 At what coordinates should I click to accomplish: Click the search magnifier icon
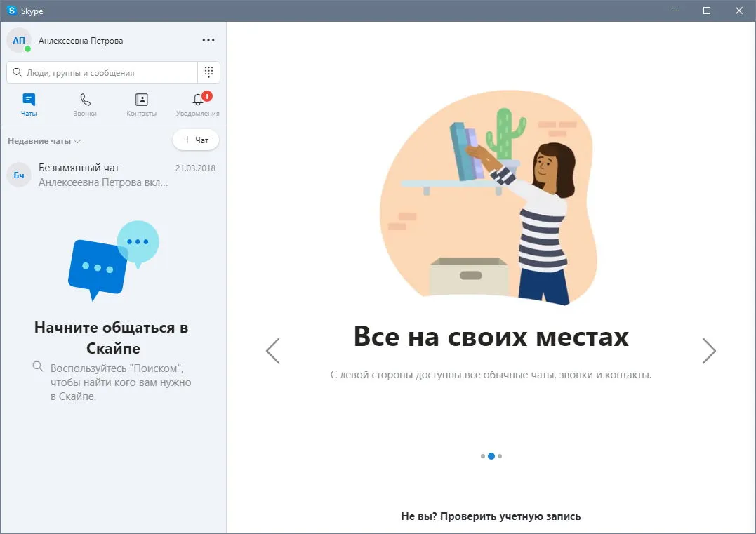tap(18, 72)
